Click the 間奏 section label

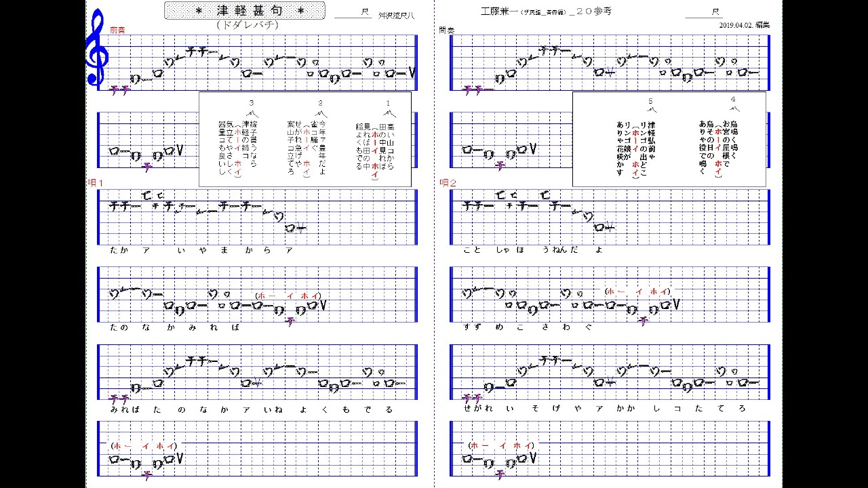tap(447, 30)
